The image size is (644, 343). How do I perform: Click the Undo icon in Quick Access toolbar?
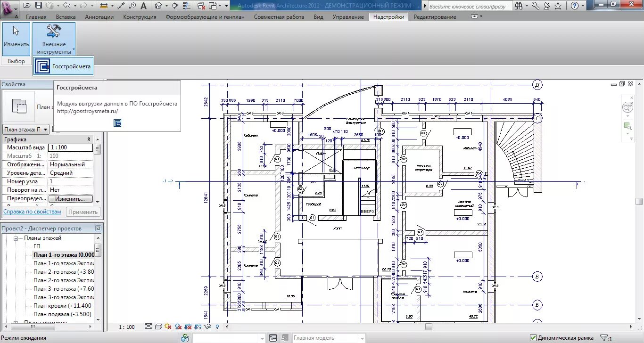[67, 6]
